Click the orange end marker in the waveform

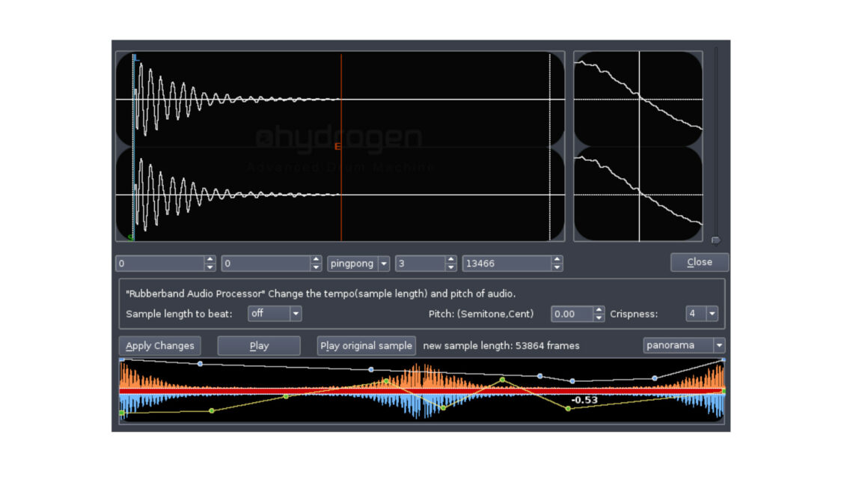coord(340,145)
